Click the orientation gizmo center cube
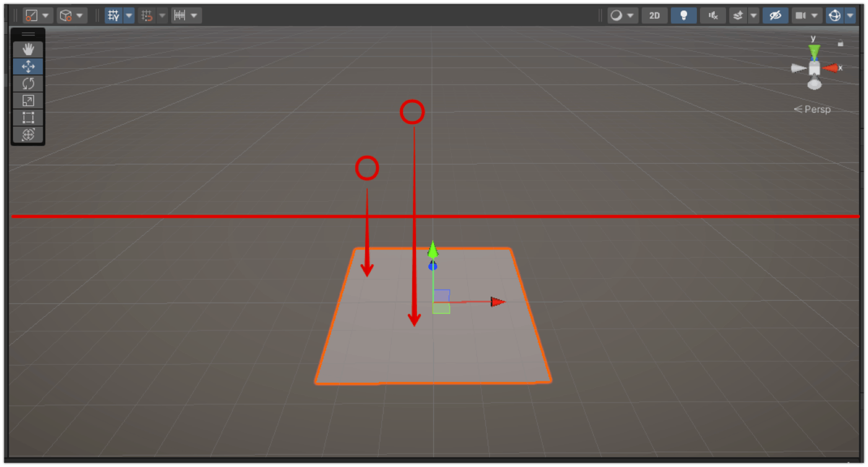Image resolution: width=868 pixels, height=467 pixels. pos(815,68)
